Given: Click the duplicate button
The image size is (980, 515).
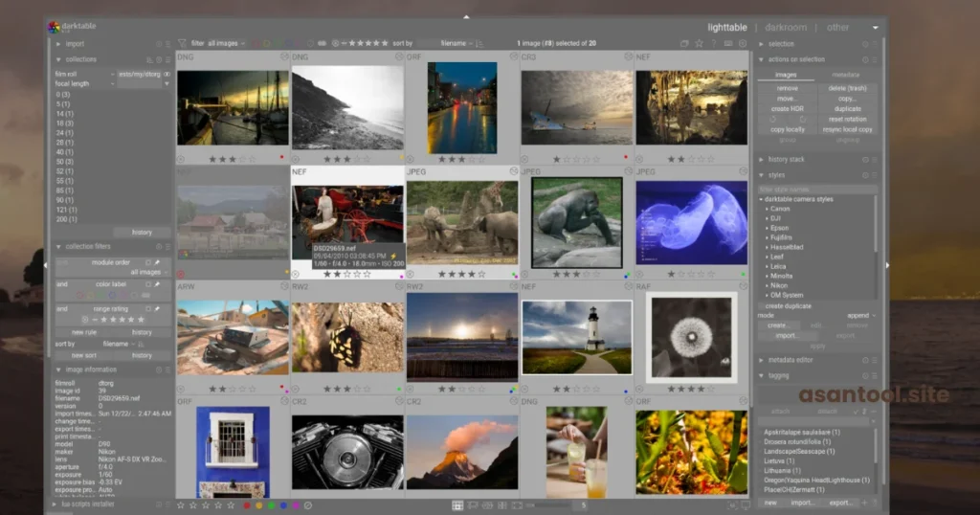Looking at the screenshot, I should tap(847, 109).
